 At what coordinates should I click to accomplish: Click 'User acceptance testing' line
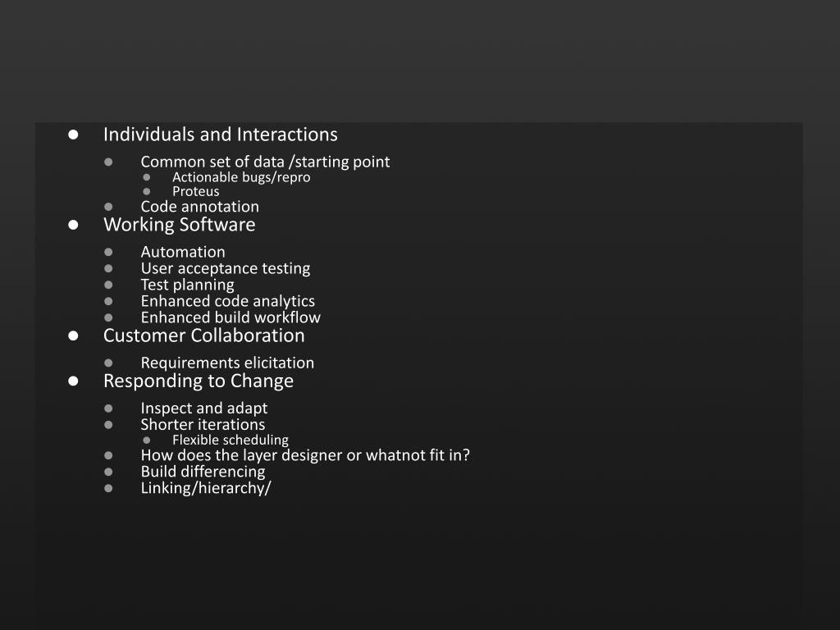[226, 268]
